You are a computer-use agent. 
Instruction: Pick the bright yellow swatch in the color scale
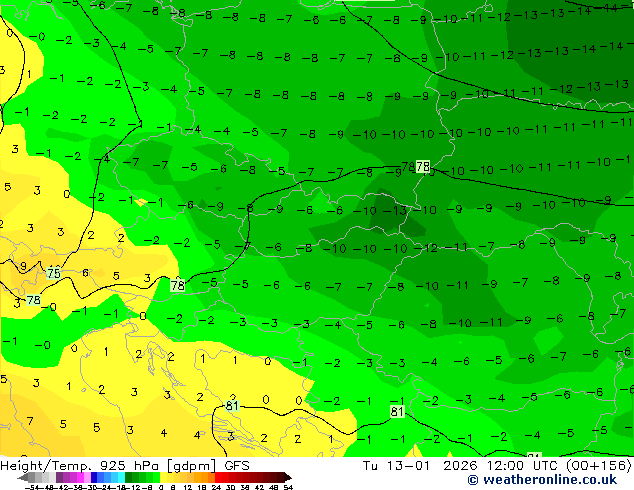(x=163, y=477)
